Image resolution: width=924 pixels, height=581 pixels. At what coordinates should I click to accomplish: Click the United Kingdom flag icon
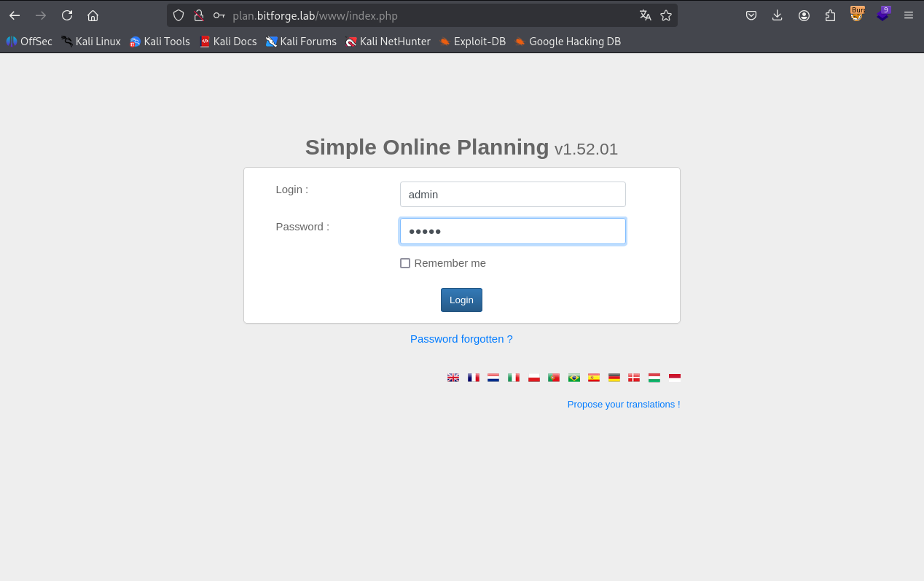[x=453, y=378]
